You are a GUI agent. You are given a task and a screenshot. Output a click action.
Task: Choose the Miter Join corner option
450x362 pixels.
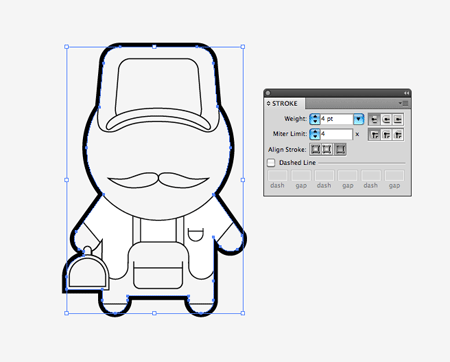(x=375, y=135)
